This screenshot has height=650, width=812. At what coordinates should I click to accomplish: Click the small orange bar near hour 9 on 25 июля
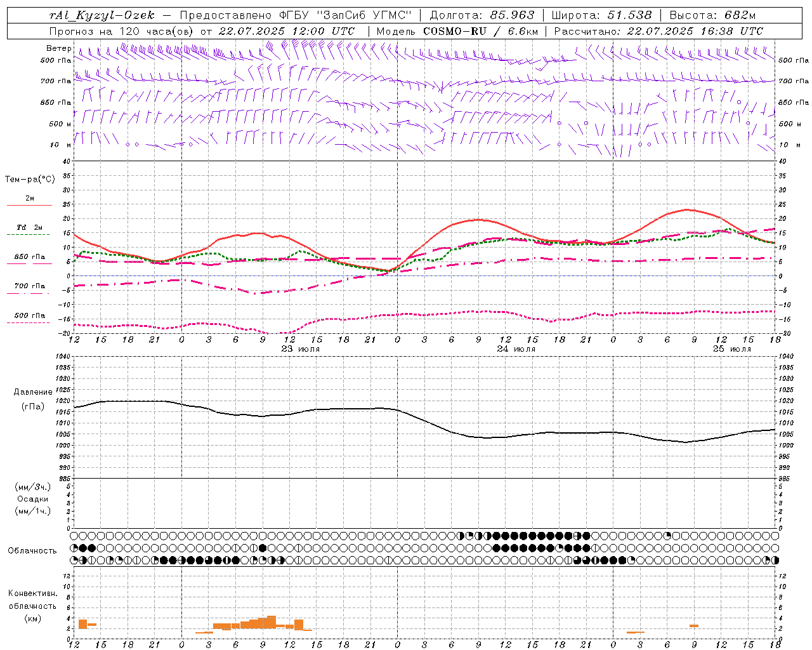coord(694,626)
